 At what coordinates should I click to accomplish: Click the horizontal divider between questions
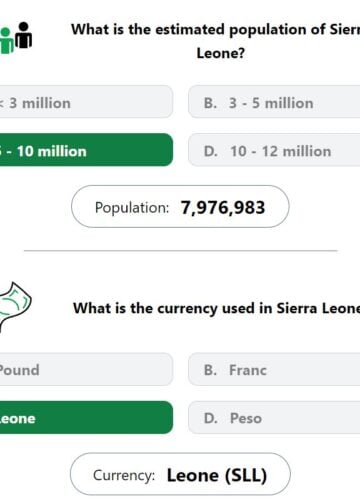pos(181,250)
